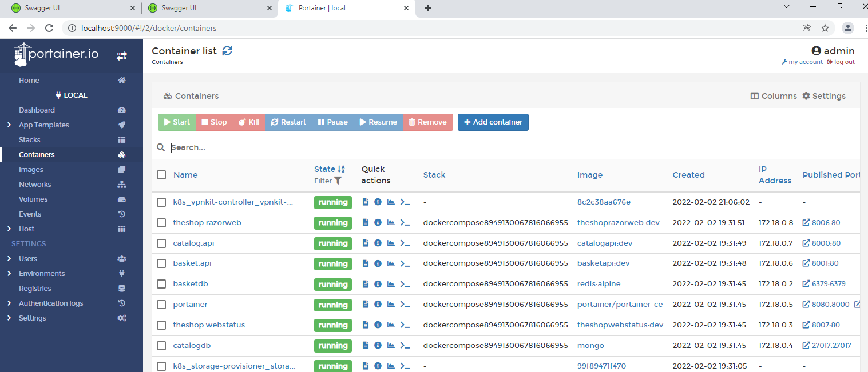Viewport: 868px width, 372px height.
Task: Open console icon for basketdb container
Action: click(405, 284)
